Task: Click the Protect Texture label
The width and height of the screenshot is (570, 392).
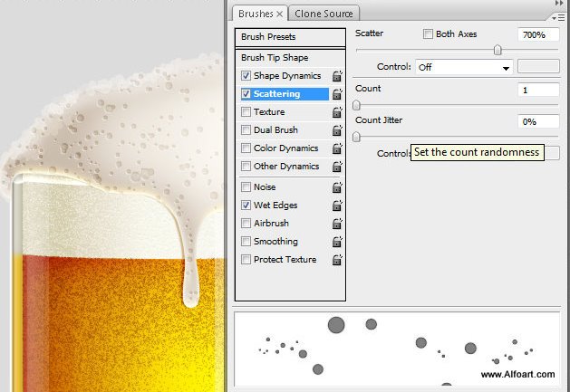Action: click(x=285, y=259)
